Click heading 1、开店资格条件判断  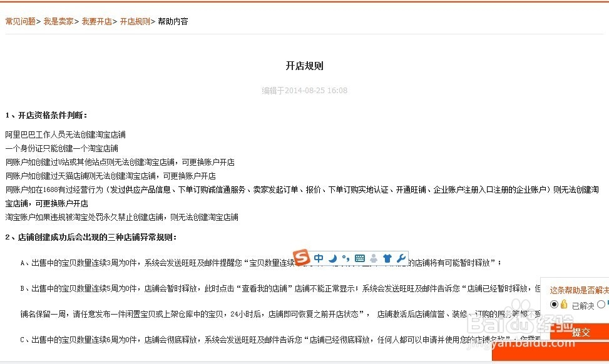tap(46, 115)
